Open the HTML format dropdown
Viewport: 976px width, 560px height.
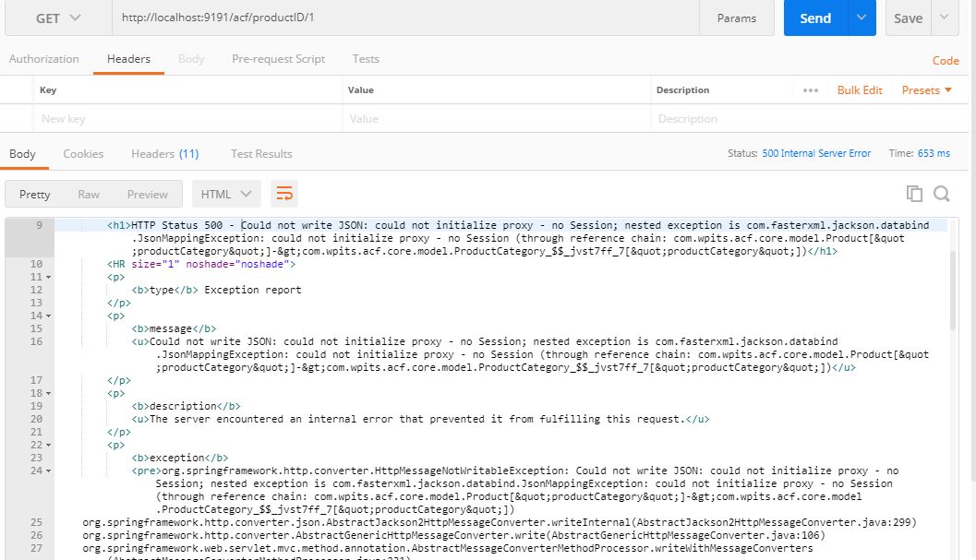pos(226,194)
